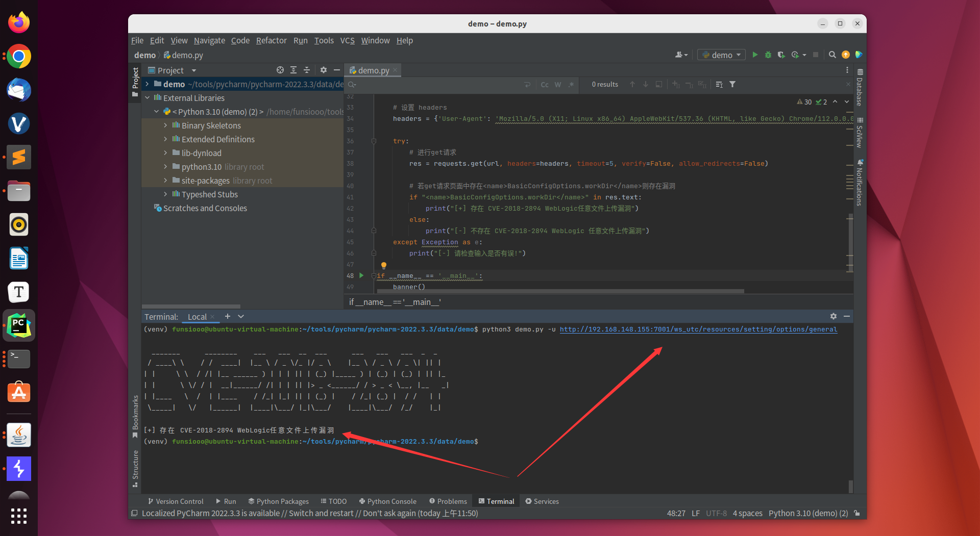The image size is (980, 536).
Task: Toggle the SciView tool window on right edge
Action: 860,133
